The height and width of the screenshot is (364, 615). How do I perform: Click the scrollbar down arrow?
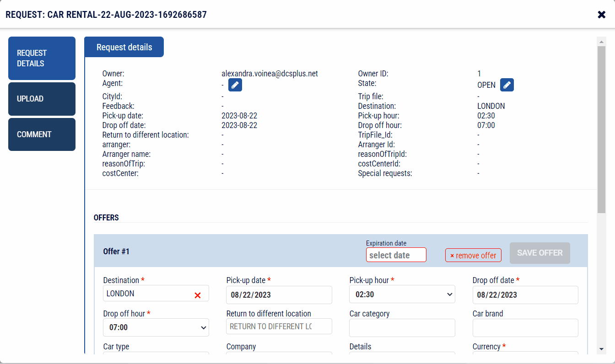pyautogui.click(x=602, y=347)
